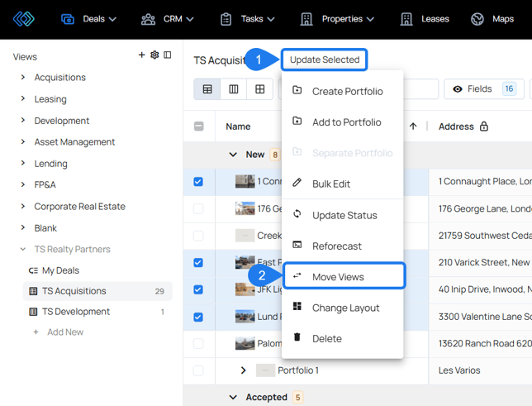The width and height of the screenshot is (532, 406).
Task: Switch to the table grid view icon
Action: pyautogui.click(x=207, y=89)
